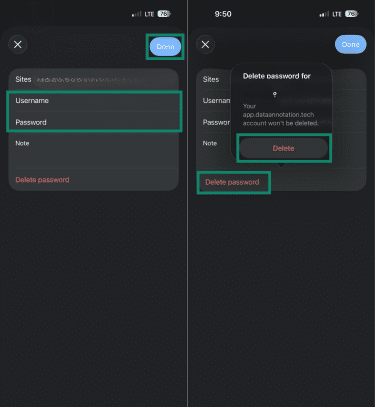Image resolution: width=375 pixels, height=407 pixels.
Task: Edit the Password field on left screen
Action: tap(94, 122)
